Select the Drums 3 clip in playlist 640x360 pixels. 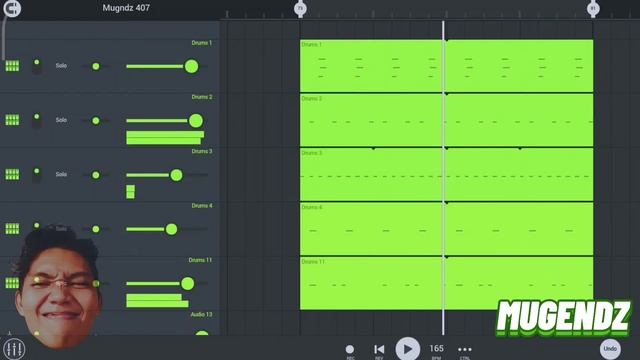pyautogui.click(x=447, y=174)
